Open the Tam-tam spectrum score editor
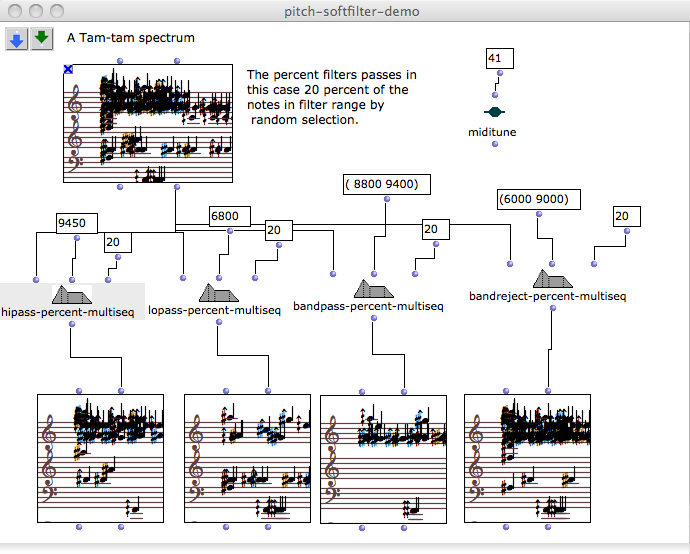 tap(153, 125)
